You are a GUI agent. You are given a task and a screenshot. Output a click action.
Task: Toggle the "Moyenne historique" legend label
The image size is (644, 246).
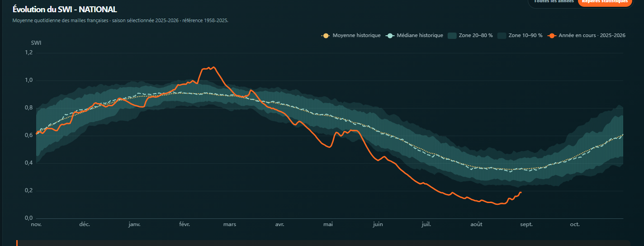click(x=356, y=35)
